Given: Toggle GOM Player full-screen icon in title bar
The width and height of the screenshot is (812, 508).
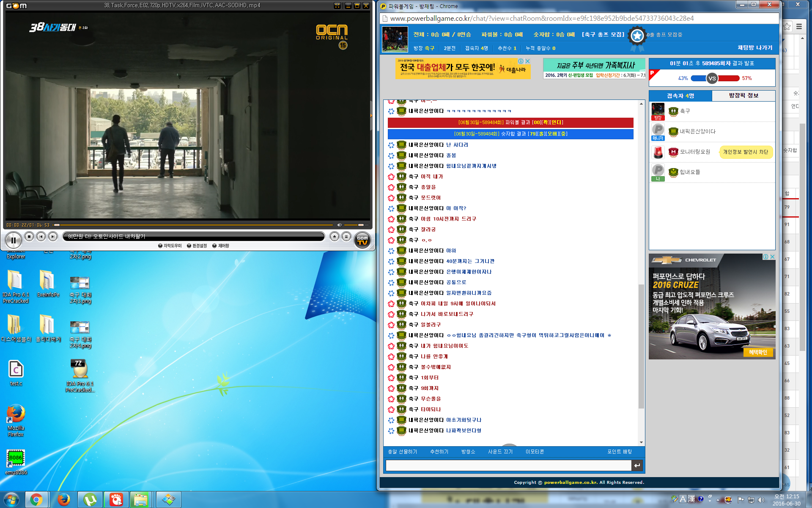Looking at the screenshot, I should coord(337,6).
